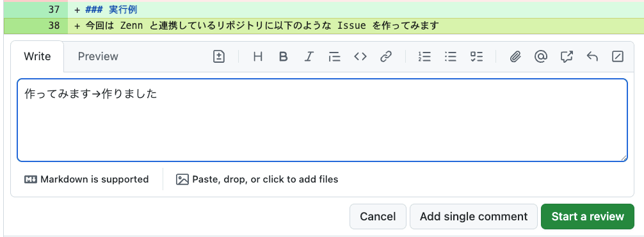This screenshot has height=237, width=644.
Task: Open saved replies arrow icon
Action: [592, 56]
